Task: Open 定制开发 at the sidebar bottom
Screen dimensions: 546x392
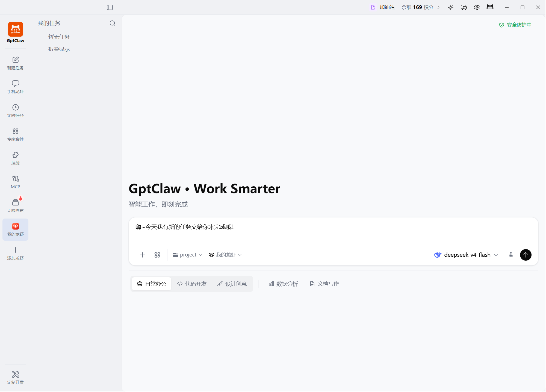Action: coord(16,378)
